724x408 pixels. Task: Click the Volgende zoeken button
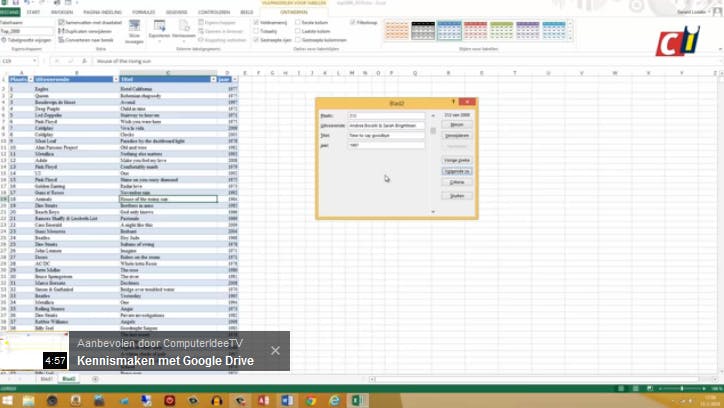457,171
